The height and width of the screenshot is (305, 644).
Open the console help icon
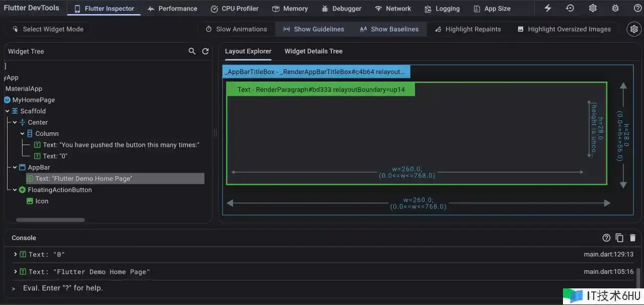tap(606, 238)
